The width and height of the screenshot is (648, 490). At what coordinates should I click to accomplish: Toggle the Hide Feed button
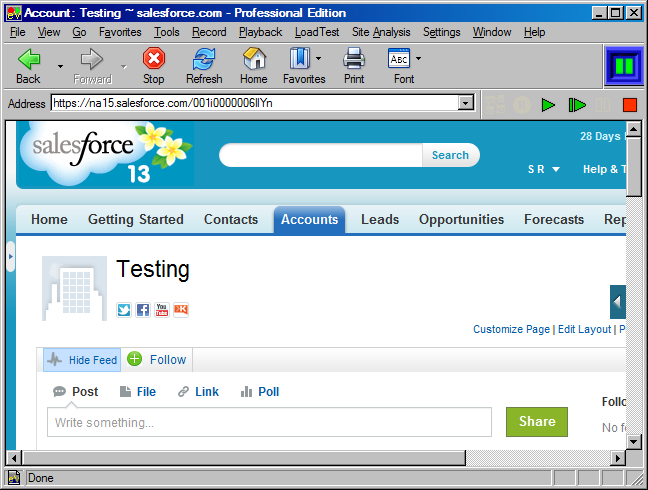(82, 360)
